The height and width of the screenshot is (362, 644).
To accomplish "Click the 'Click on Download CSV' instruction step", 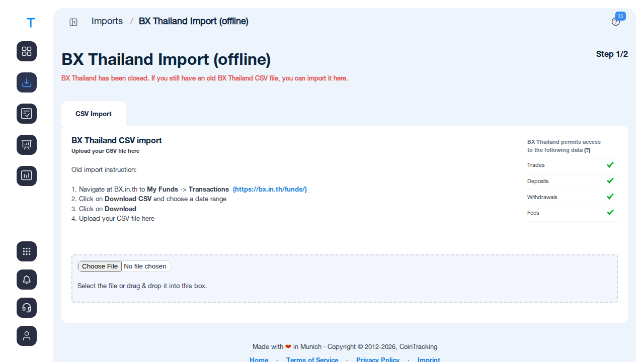I will click(x=149, y=199).
